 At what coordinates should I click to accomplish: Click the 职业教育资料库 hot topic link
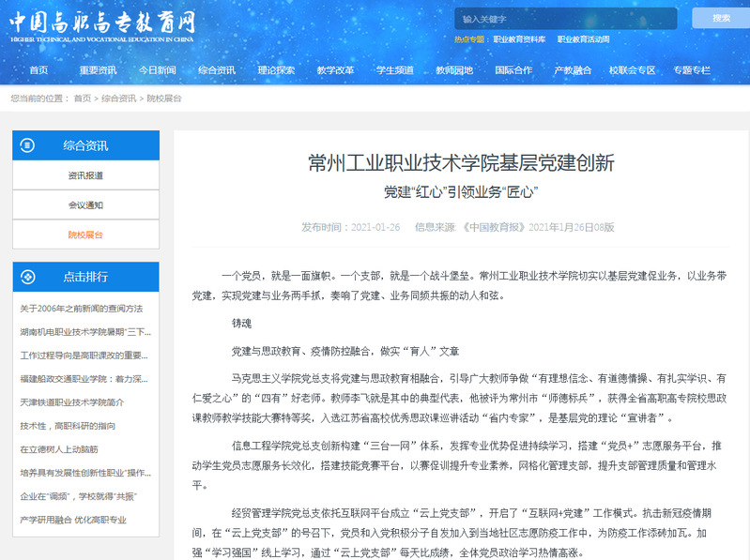tap(519, 39)
